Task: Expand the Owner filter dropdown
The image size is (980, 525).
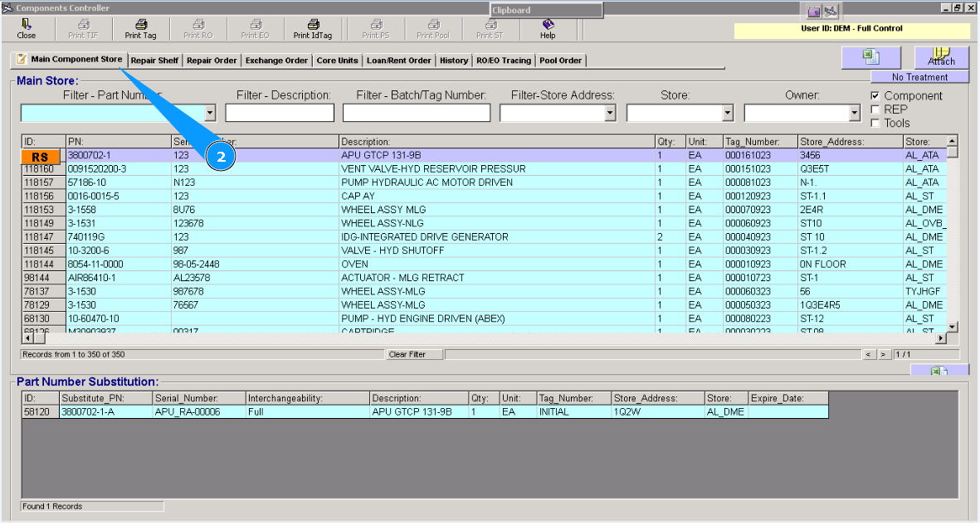Action: [855, 113]
